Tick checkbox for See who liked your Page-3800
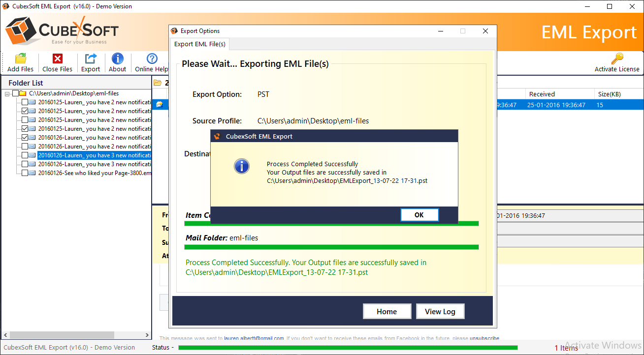This screenshot has width=644, height=355. coord(25,173)
